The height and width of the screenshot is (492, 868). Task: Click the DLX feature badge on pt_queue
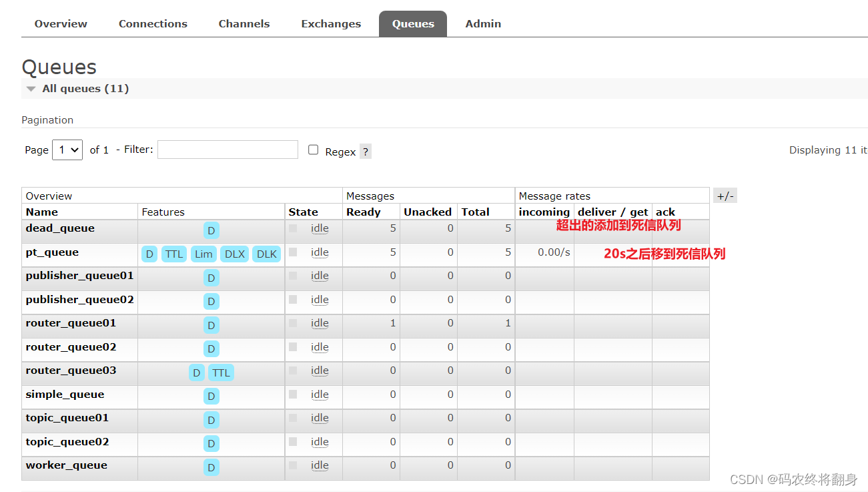235,254
